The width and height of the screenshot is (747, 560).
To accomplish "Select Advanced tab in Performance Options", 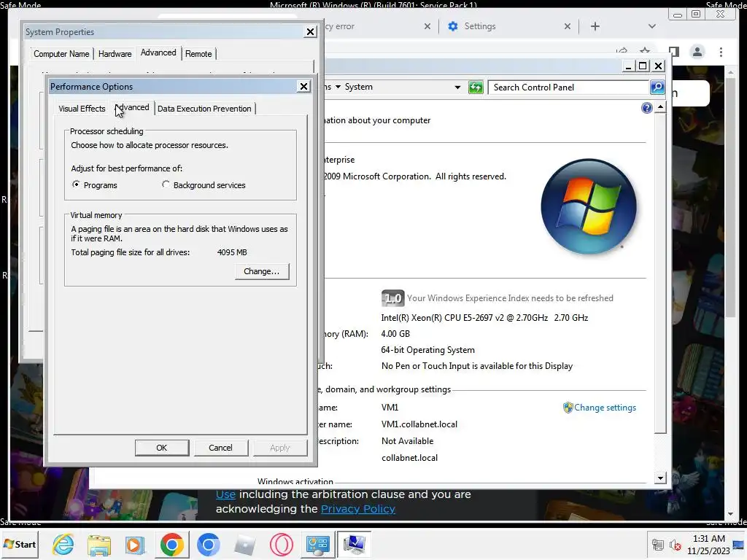I will [x=132, y=108].
